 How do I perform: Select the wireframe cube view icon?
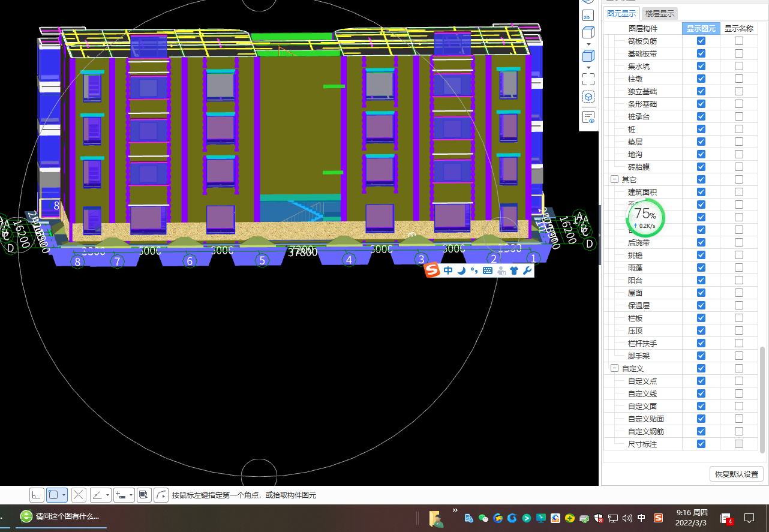tap(588, 32)
